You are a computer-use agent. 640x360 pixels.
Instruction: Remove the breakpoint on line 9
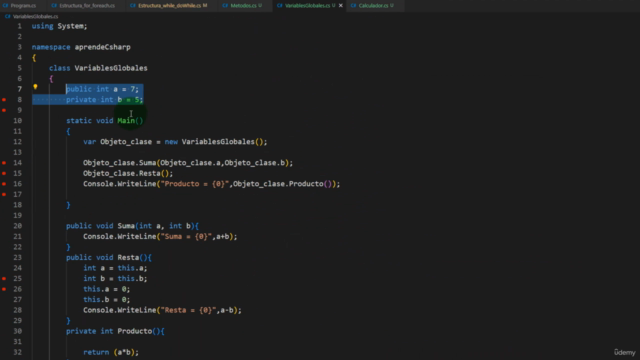click(4, 110)
